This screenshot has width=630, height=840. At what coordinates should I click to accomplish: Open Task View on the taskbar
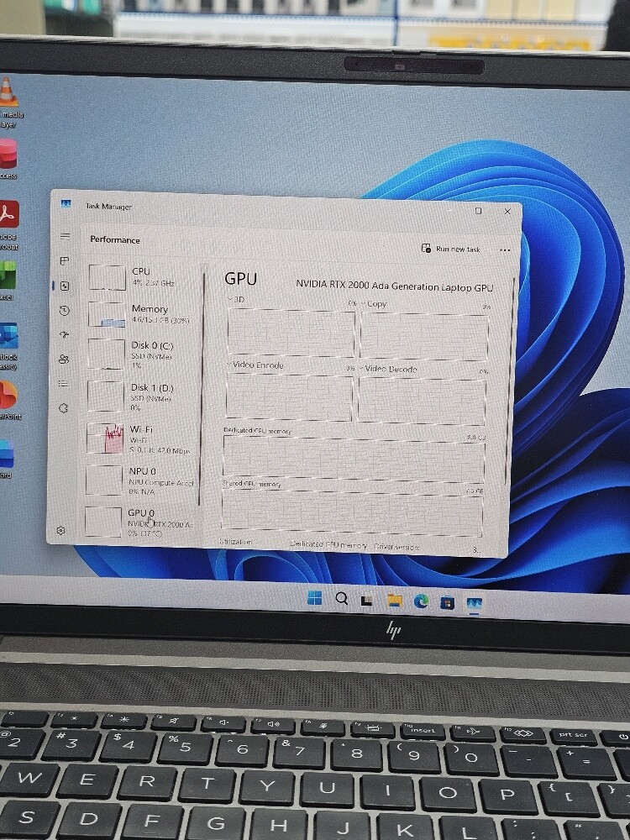(x=366, y=601)
